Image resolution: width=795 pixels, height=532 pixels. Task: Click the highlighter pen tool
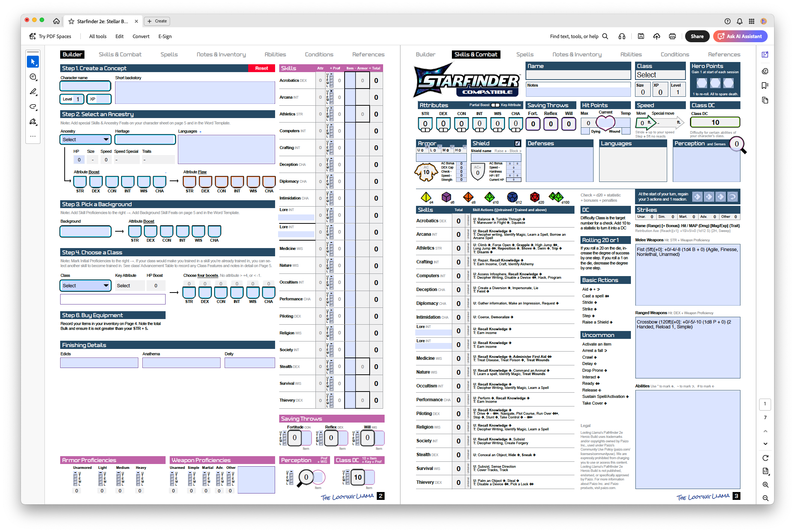coord(33,92)
